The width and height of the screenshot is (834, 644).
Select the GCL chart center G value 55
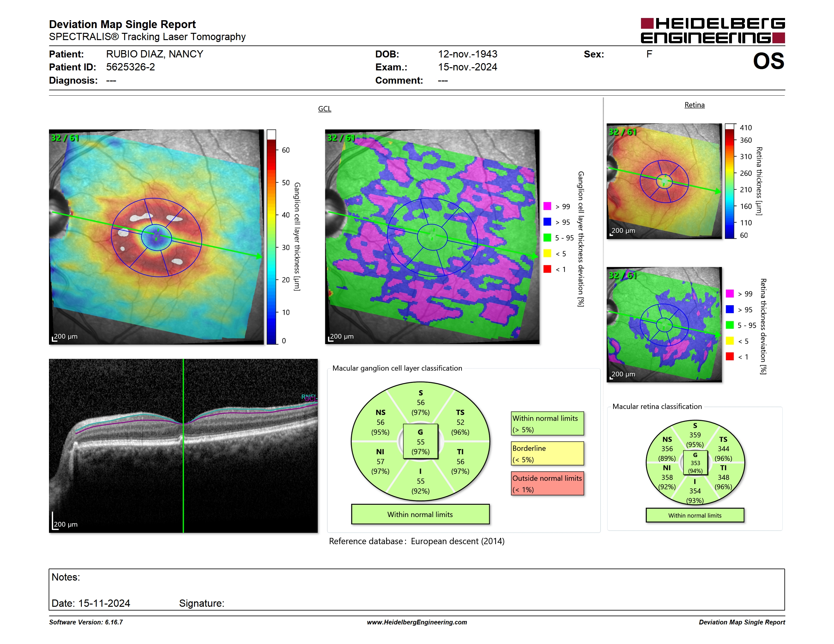point(420,442)
